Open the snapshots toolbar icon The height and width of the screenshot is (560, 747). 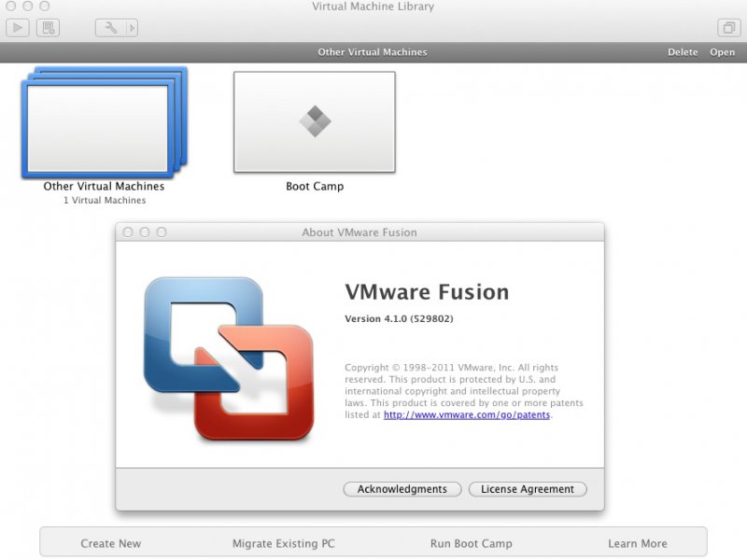pos(49,28)
